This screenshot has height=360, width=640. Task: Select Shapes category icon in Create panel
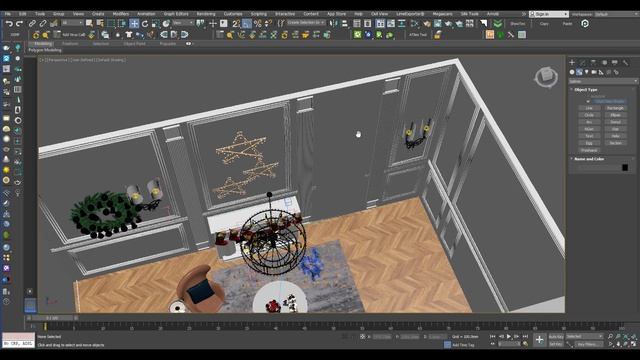click(x=579, y=72)
